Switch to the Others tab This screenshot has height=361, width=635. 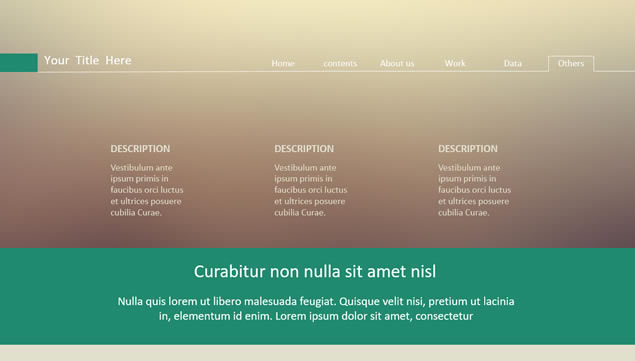571,64
